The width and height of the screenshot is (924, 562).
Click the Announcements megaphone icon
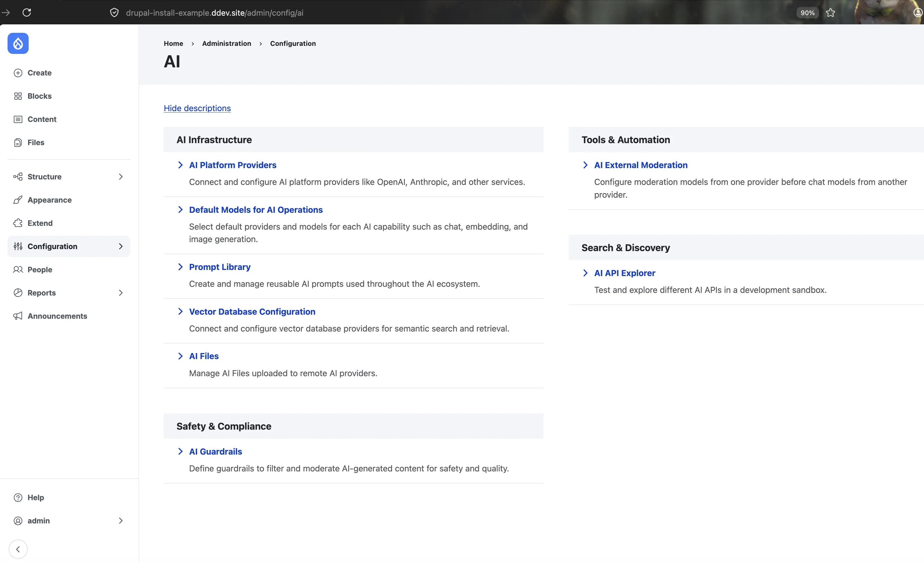pos(18,316)
